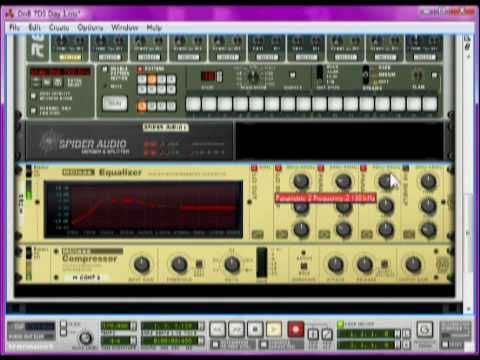Viewport: 480px width, 360px height.
Task: Click the transport Rewind button
Action: tap(217, 330)
